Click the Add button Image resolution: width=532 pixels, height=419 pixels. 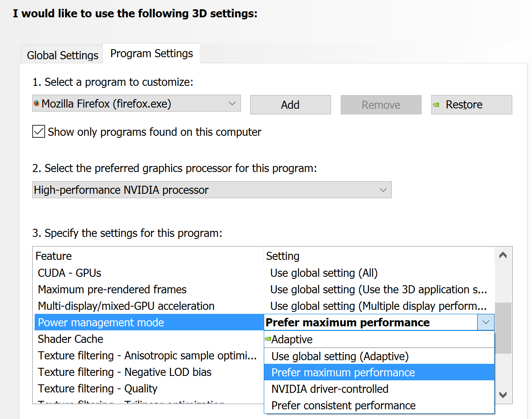290,105
